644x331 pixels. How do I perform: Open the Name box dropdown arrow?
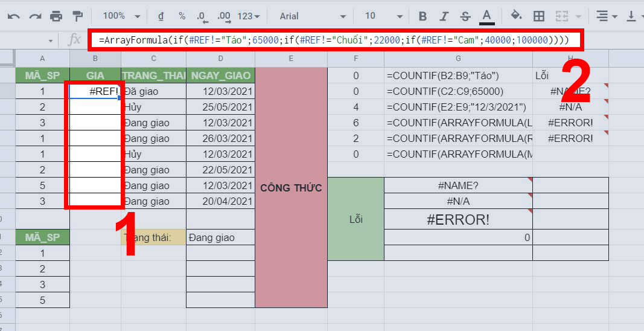click(x=51, y=40)
